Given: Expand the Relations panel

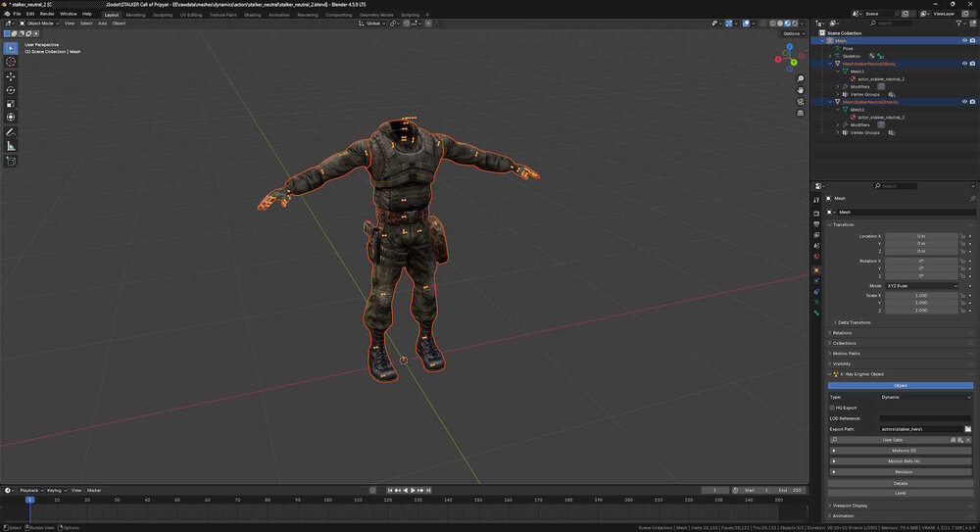Looking at the screenshot, I should tap(842, 333).
